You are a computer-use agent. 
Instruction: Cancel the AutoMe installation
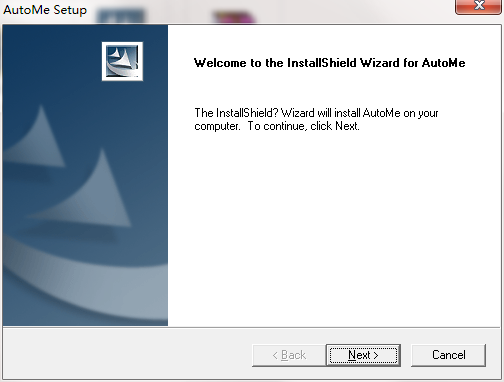tap(448, 355)
